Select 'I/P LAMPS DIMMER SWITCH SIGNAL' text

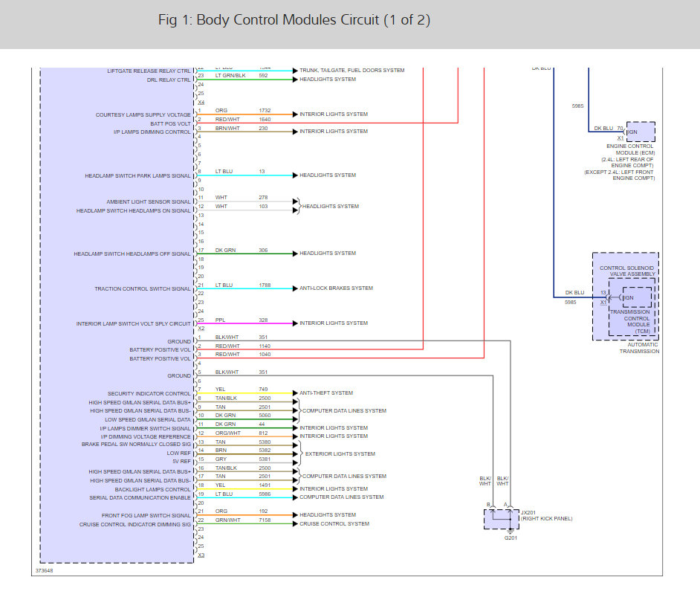(145, 429)
